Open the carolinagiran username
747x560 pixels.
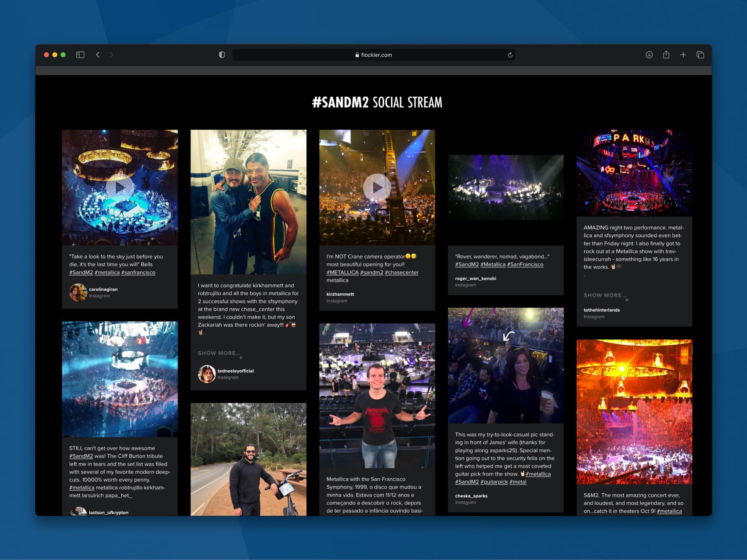(103, 289)
